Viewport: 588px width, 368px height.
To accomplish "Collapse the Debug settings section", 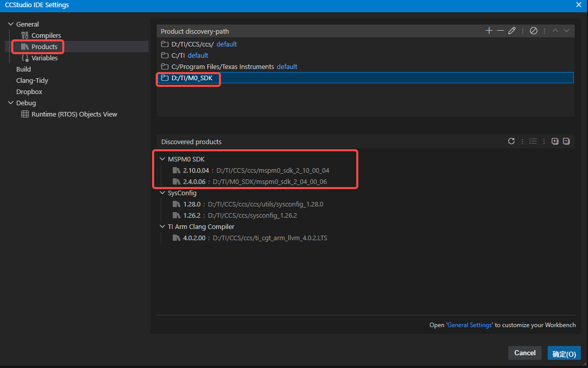I will 11,103.
